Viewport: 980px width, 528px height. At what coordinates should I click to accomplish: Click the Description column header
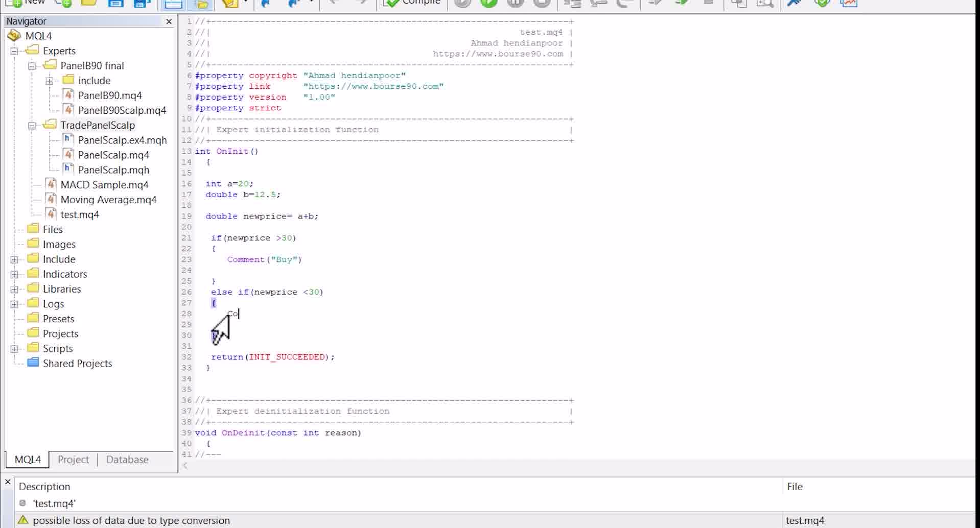[399, 487]
